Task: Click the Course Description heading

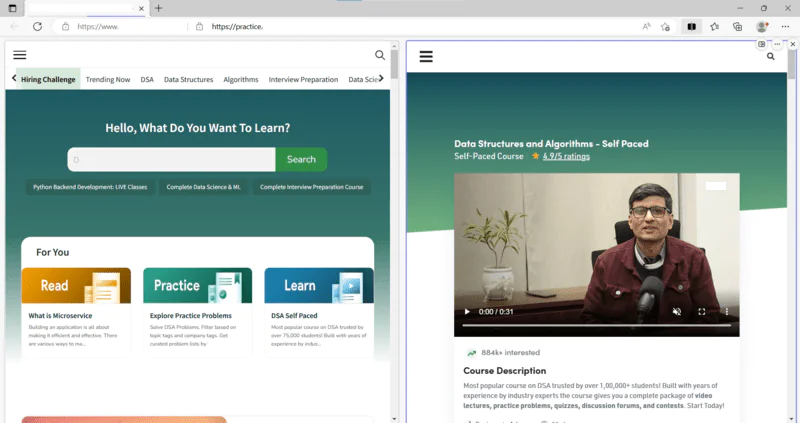Action: [x=505, y=371]
